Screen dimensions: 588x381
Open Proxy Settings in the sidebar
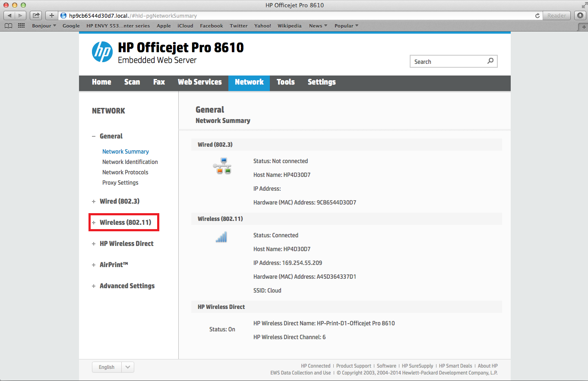[120, 183]
